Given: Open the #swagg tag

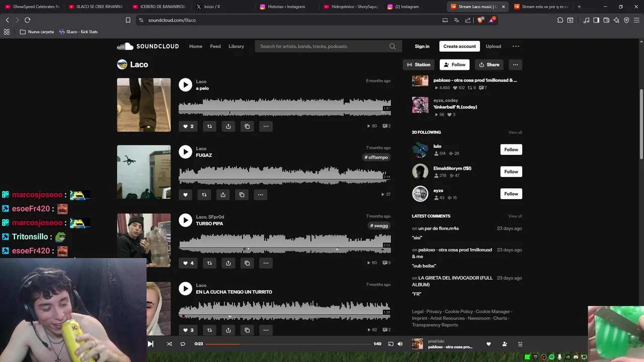Looking at the screenshot, I should pos(379,226).
